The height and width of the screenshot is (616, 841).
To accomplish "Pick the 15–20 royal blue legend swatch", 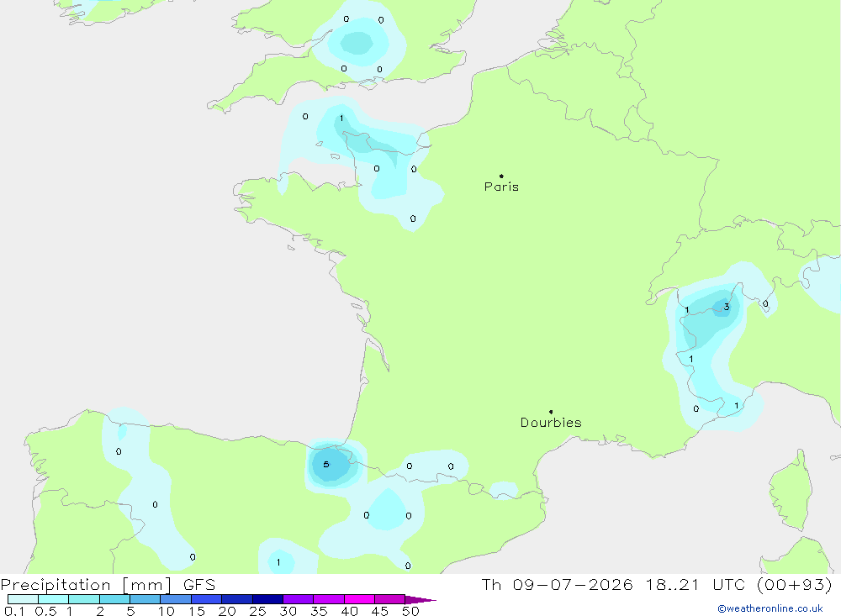I will pyautogui.click(x=206, y=599).
